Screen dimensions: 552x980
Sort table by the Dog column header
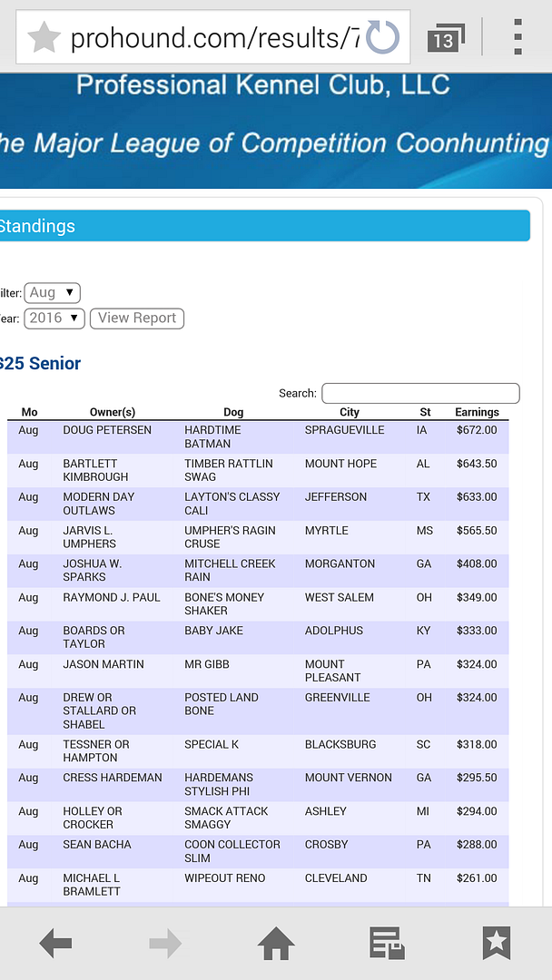coord(233,412)
